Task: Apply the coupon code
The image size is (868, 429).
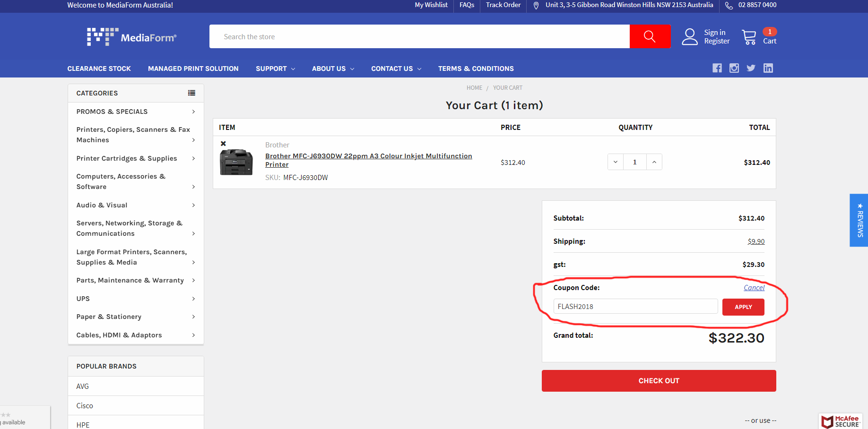Action: pyautogui.click(x=743, y=307)
